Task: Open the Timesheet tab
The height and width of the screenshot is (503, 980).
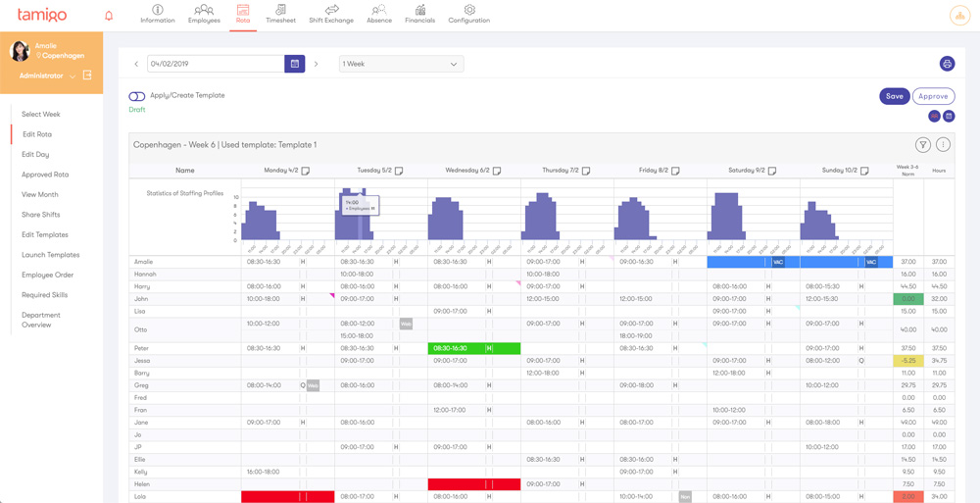Action: [280, 14]
